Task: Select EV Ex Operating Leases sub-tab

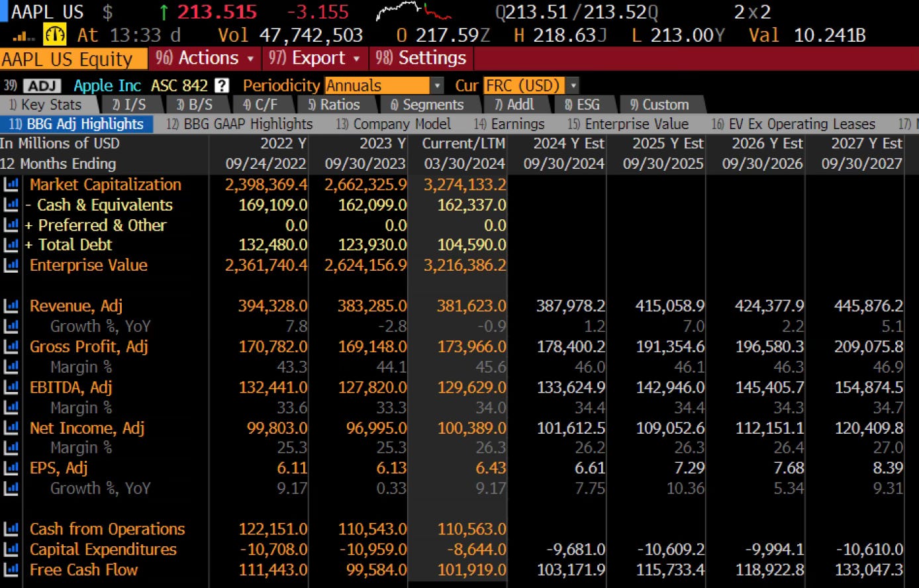Action: click(x=793, y=124)
